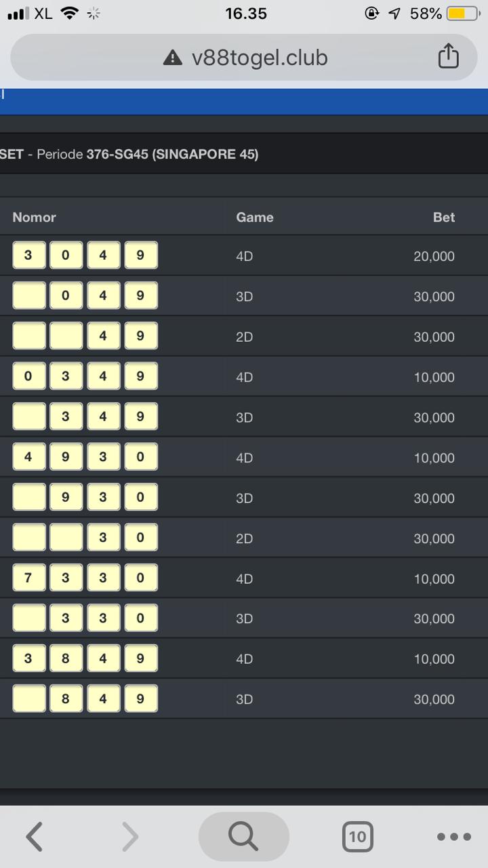Tap digit 7 box in 7330 row
This screenshot has height=868, width=488.
tap(28, 578)
